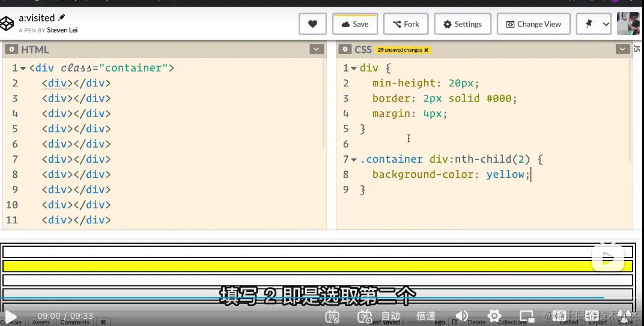This screenshot has height=326, width=644.
Task: Mute video with speaker icon
Action: (x=461, y=316)
